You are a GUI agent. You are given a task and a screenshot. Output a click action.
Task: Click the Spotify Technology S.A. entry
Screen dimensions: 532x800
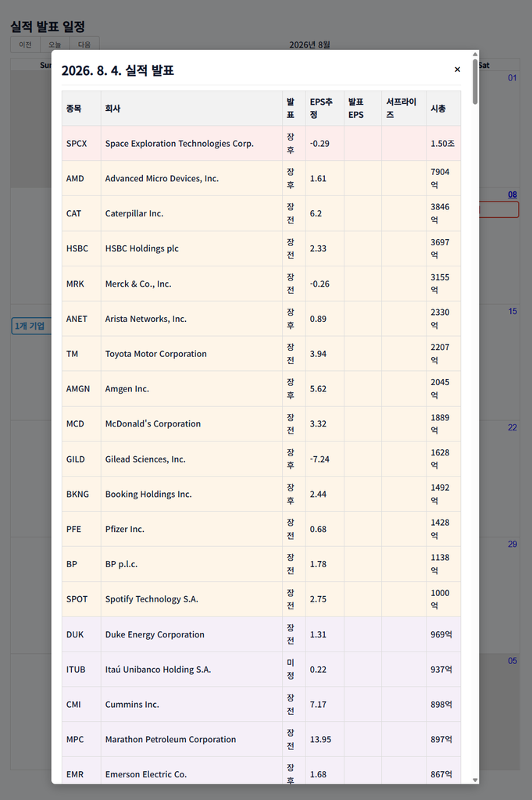click(x=152, y=599)
